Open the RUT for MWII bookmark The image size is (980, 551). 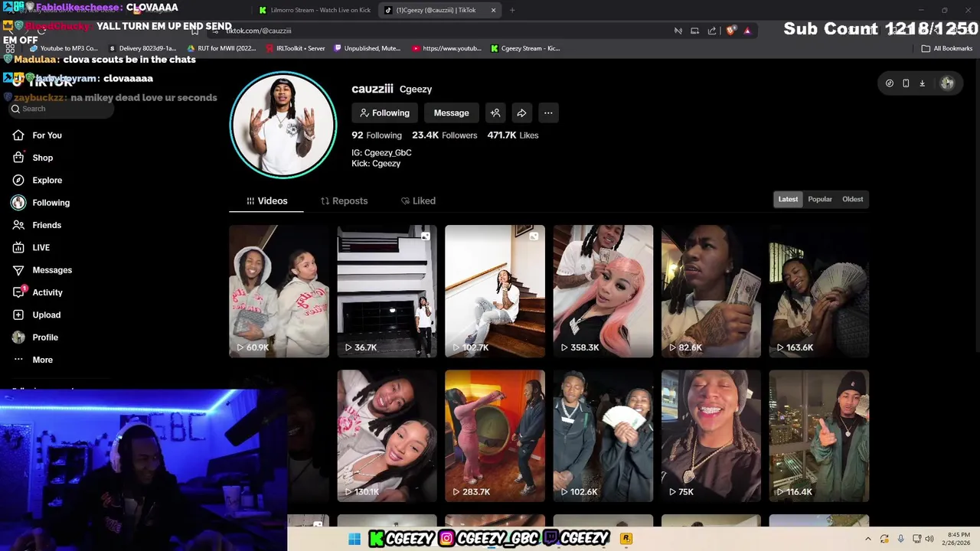(222, 48)
